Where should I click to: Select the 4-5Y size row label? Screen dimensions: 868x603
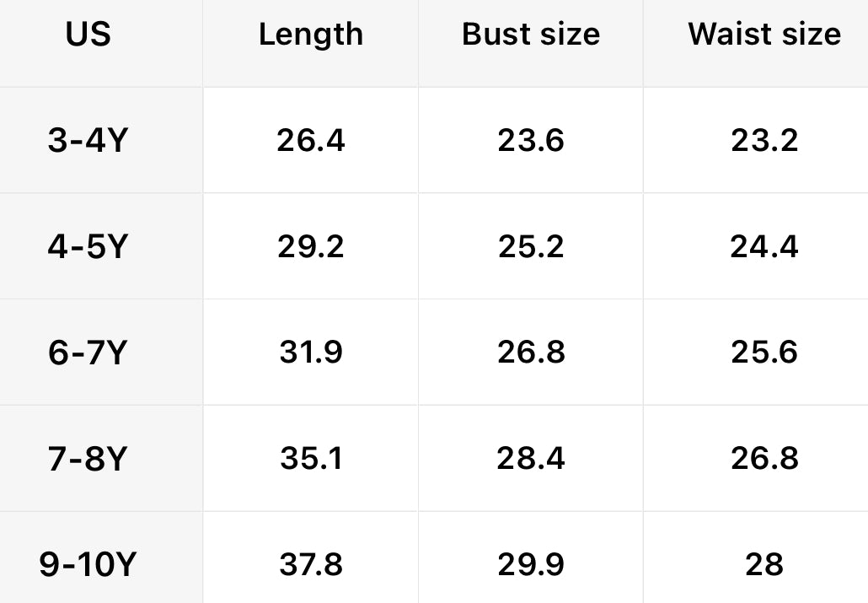pos(88,246)
